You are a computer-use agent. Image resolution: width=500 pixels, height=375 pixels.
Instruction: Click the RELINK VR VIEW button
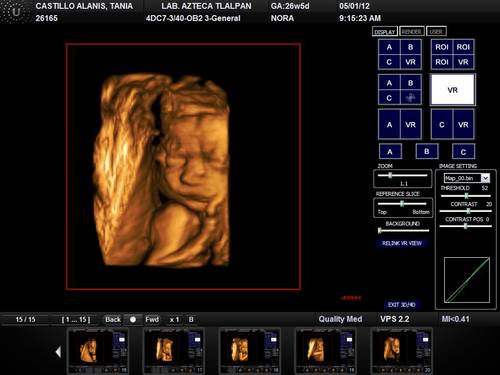(x=402, y=243)
